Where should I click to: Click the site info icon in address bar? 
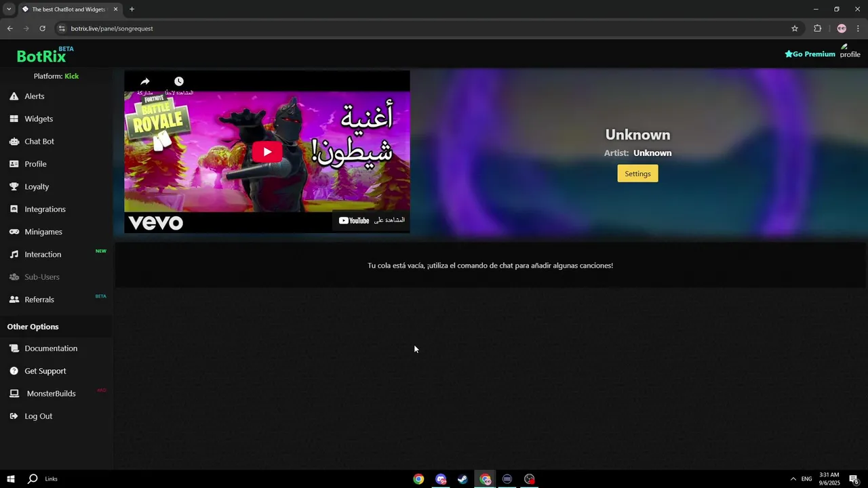(x=62, y=28)
